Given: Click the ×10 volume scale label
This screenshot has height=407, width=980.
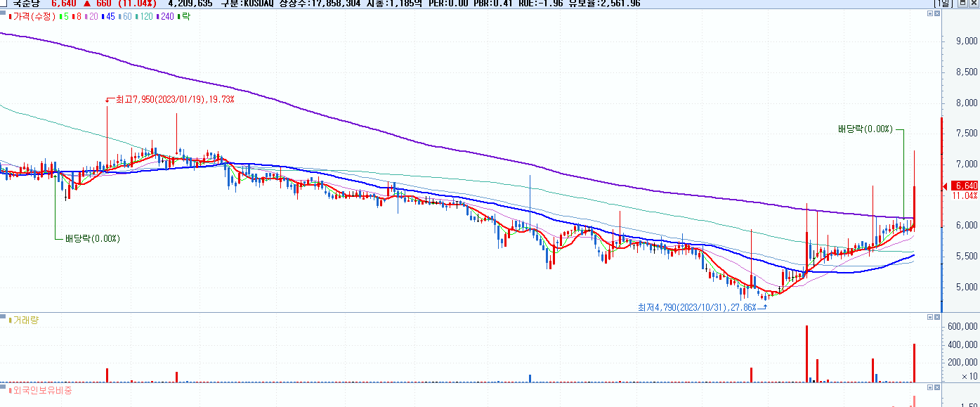Looking at the screenshot, I should [969, 377].
